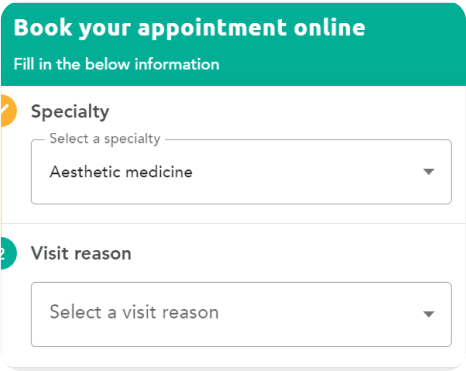Click the divider between Specialty and Visit reason
Viewport: 466px width, 371px height.
pos(233,223)
